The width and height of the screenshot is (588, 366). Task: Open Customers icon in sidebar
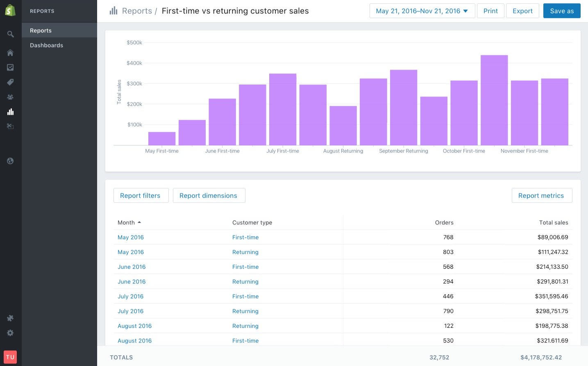(x=10, y=97)
